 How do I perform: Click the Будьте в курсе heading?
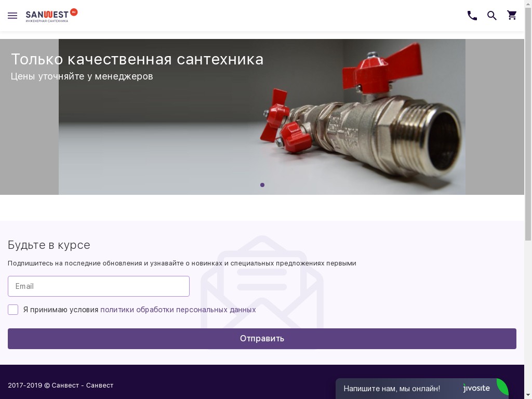click(x=49, y=245)
